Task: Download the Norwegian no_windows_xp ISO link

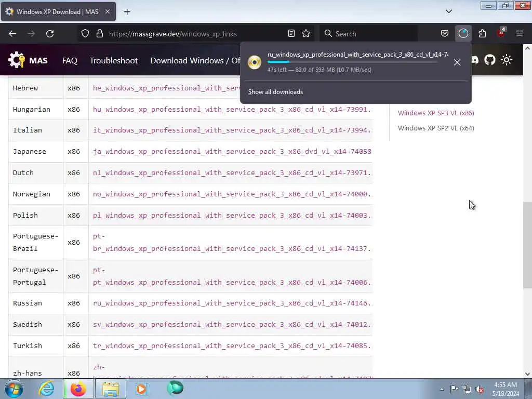Action: click(232, 194)
